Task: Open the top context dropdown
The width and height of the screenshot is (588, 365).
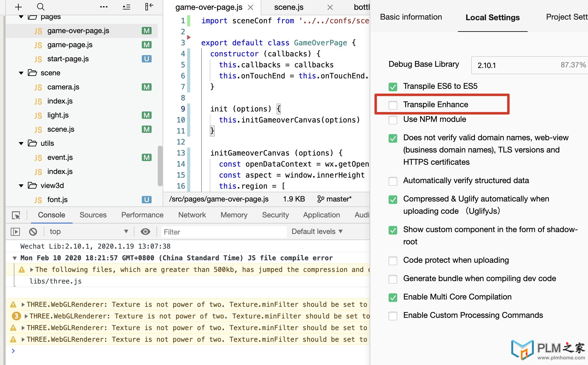Action: [89, 231]
